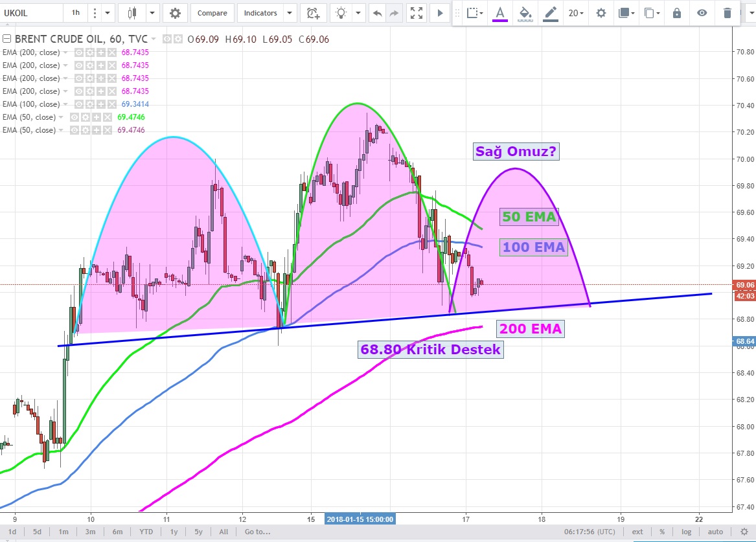Toggle the log scale option
756x542 pixels.
click(x=686, y=532)
